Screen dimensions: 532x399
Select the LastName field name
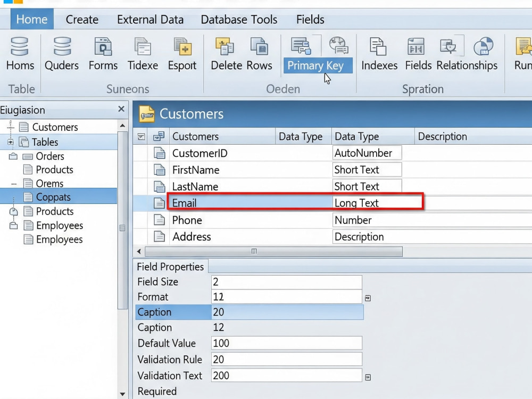click(195, 186)
